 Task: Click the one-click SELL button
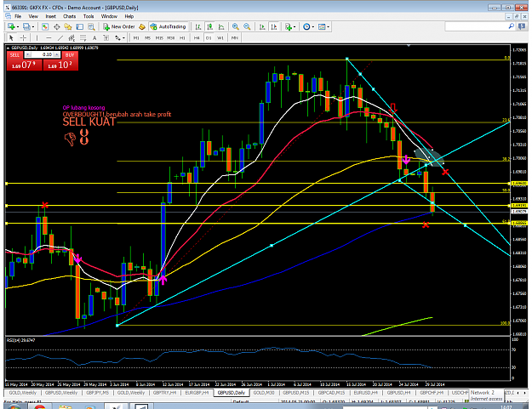pyautogui.click(x=24, y=61)
